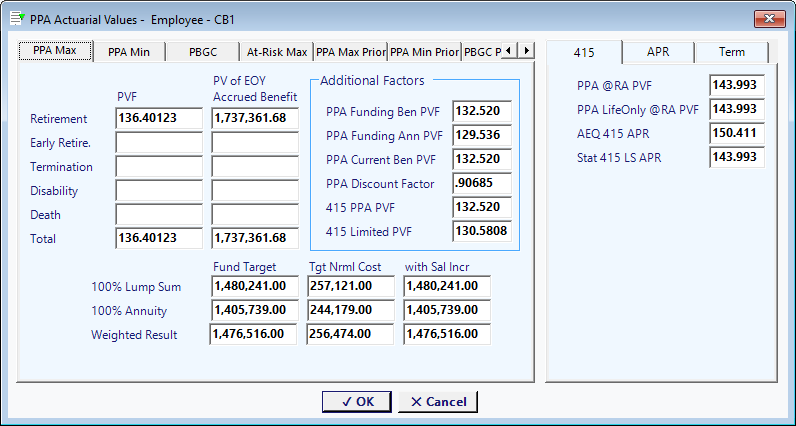Switch to the PPA Min Prior tab
Screen dimensions: 796x426
pyautogui.click(x=424, y=52)
